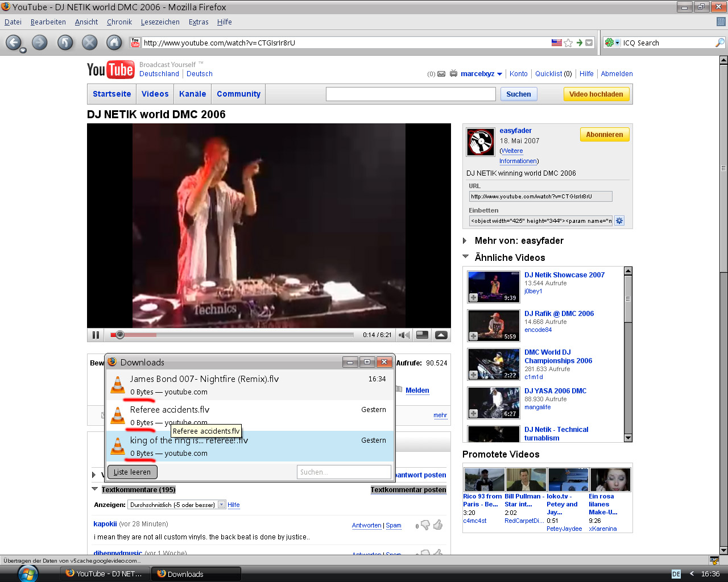Image resolution: width=728 pixels, height=582 pixels.
Task: Click the player's upward arrow menu button
Action: point(441,335)
